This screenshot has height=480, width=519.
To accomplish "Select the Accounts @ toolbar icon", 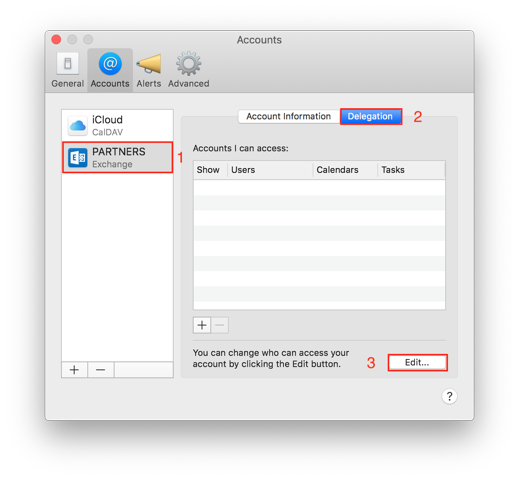I will click(110, 70).
